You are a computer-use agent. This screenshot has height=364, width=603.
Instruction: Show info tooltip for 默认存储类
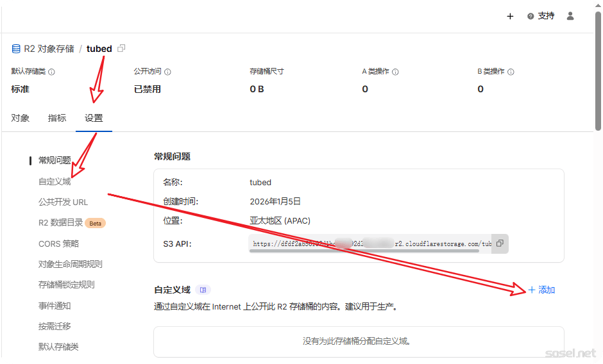click(x=52, y=72)
